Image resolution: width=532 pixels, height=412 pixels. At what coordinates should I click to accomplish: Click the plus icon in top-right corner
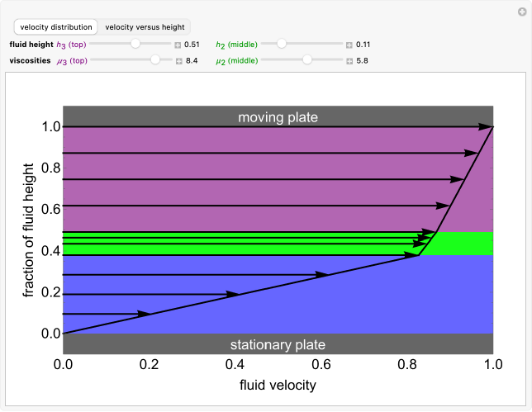tap(521, 11)
